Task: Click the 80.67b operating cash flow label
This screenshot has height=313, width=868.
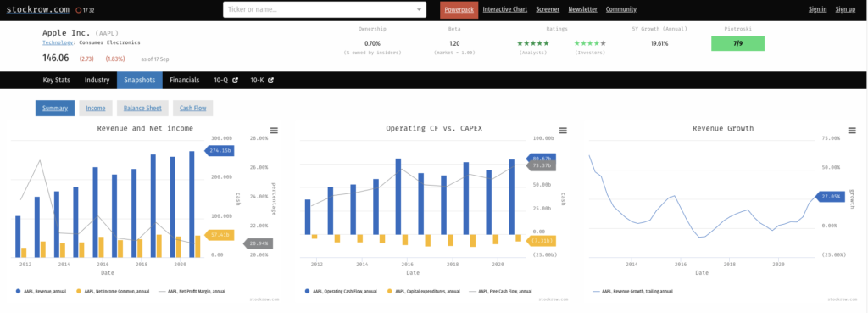Action: pyautogui.click(x=541, y=159)
